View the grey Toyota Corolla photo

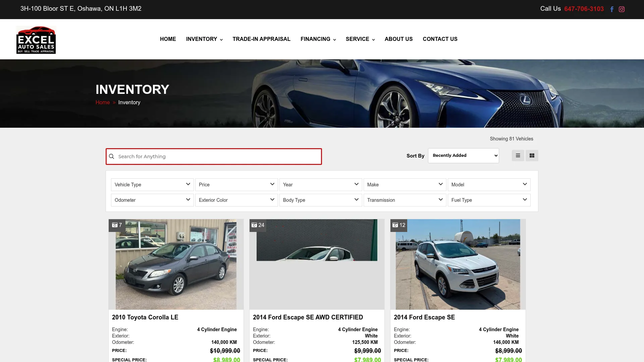(176, 264)
